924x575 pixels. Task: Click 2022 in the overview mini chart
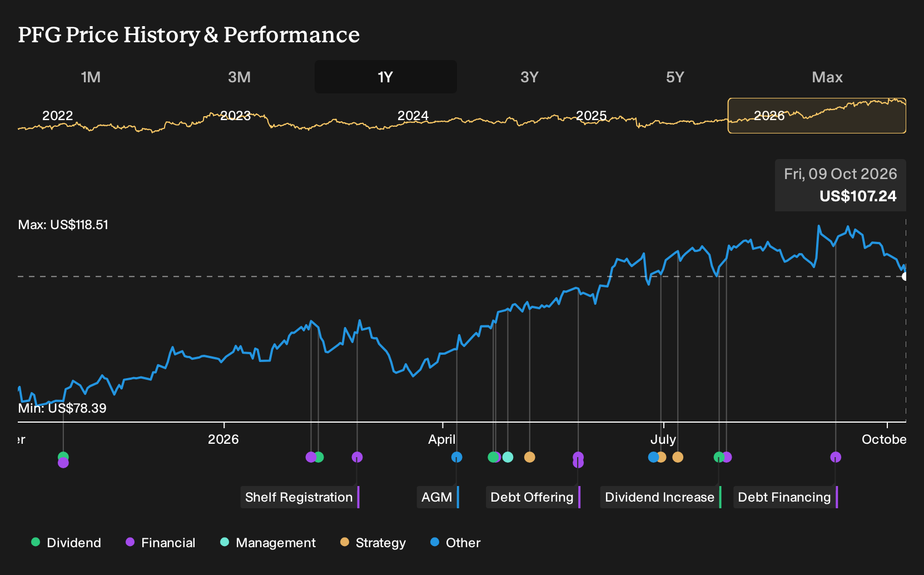pyautogui.click(x=58, y=116)
